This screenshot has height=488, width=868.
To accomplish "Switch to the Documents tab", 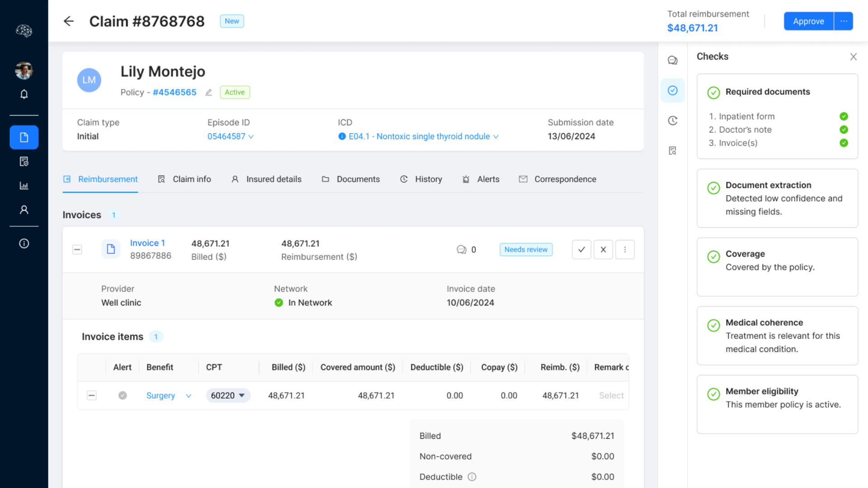I will click(x=351, y=179).
